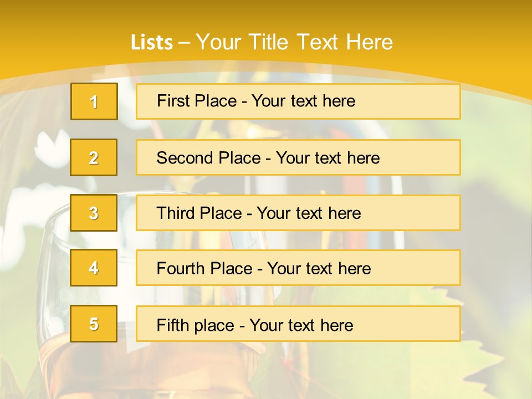Pick the number 3 box
The image size is (532, 399).
tap(94, 213)
